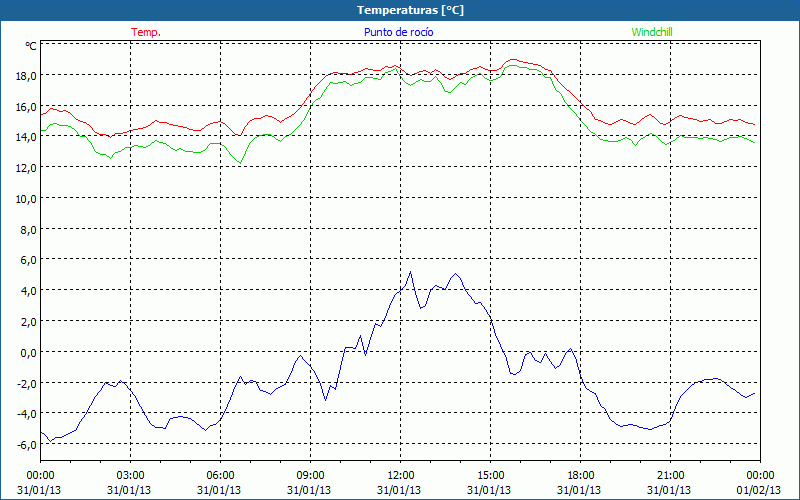Click the 'Temperaturas [°C]' chart title
The image size is (800, 500).
410,10
